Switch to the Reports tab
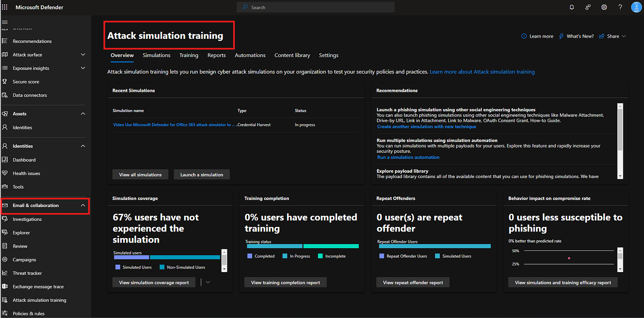Viewport: 644px width, 318px height. coord(217,55)
